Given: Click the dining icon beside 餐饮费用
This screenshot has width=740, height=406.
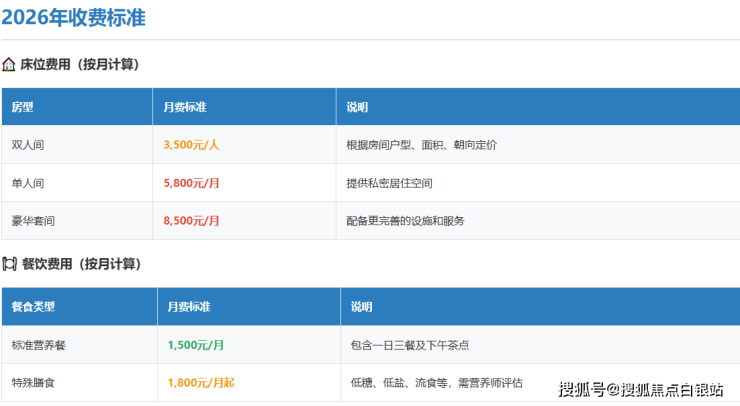Looking at the screenshot, I should (9, 264).
